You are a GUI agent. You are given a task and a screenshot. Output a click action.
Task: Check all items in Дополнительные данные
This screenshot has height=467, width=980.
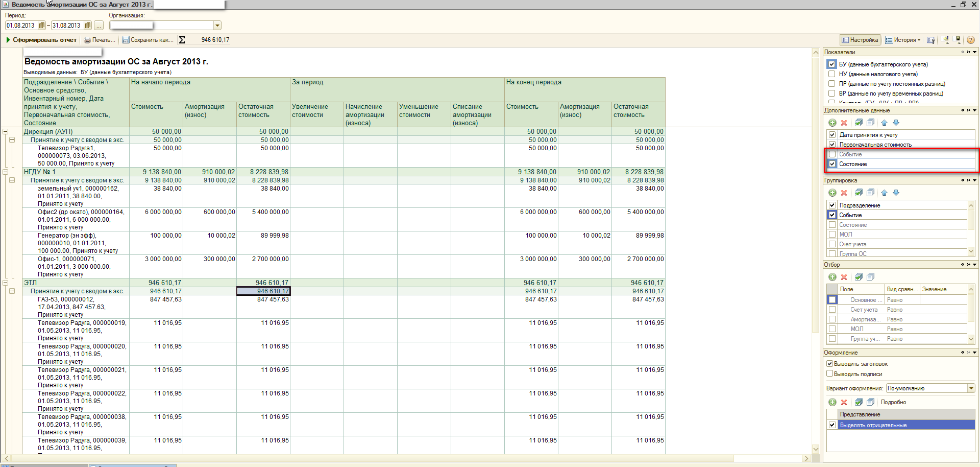point(859,123)
